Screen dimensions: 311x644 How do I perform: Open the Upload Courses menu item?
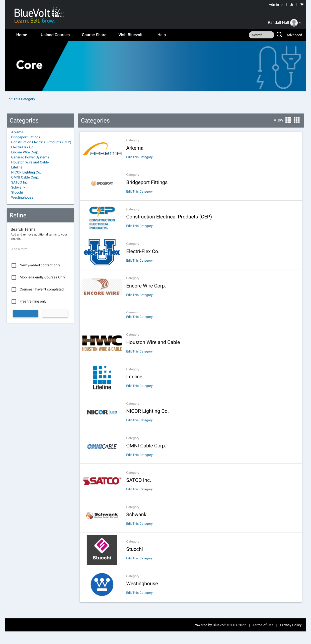(x=55, y=35)
